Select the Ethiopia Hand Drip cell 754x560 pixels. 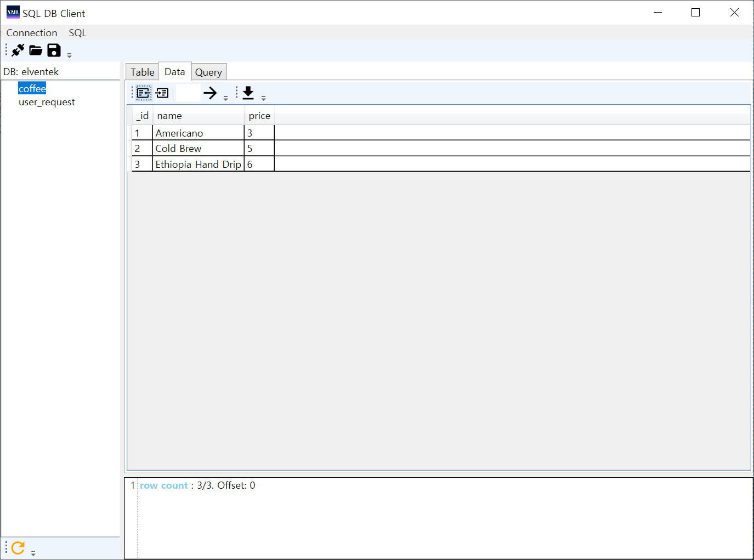[x=199, y=164]
